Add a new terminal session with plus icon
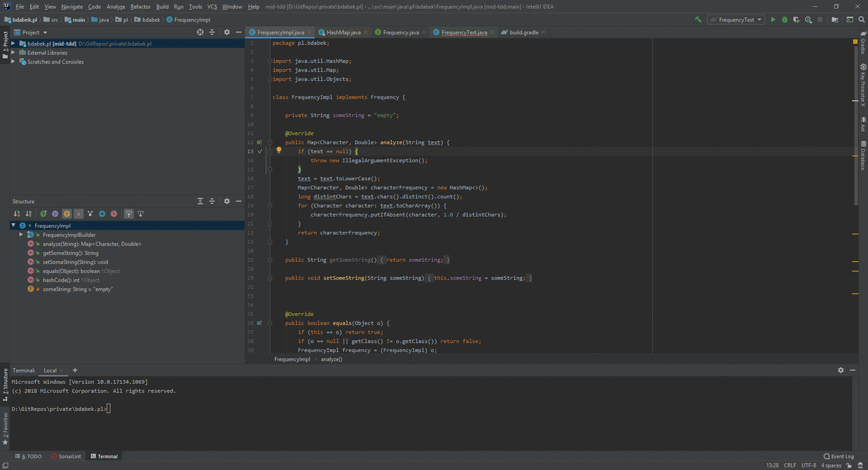This screenshot has height=470, width=868. point(75,370)
